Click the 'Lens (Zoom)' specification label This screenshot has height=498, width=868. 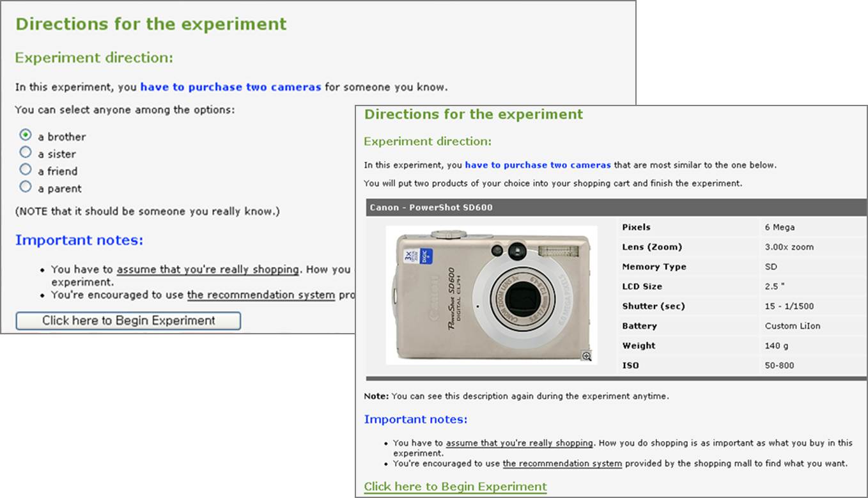pos(652,247)
